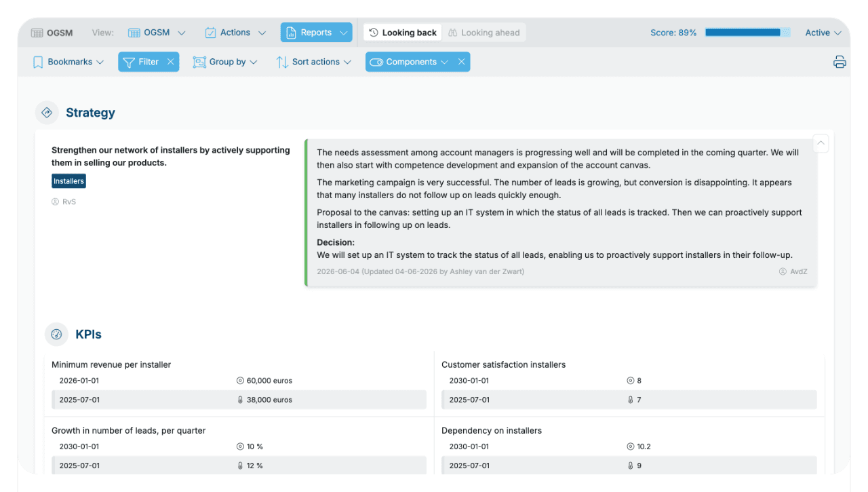Click the AvdZ user icon

click(x=783, y=271)
